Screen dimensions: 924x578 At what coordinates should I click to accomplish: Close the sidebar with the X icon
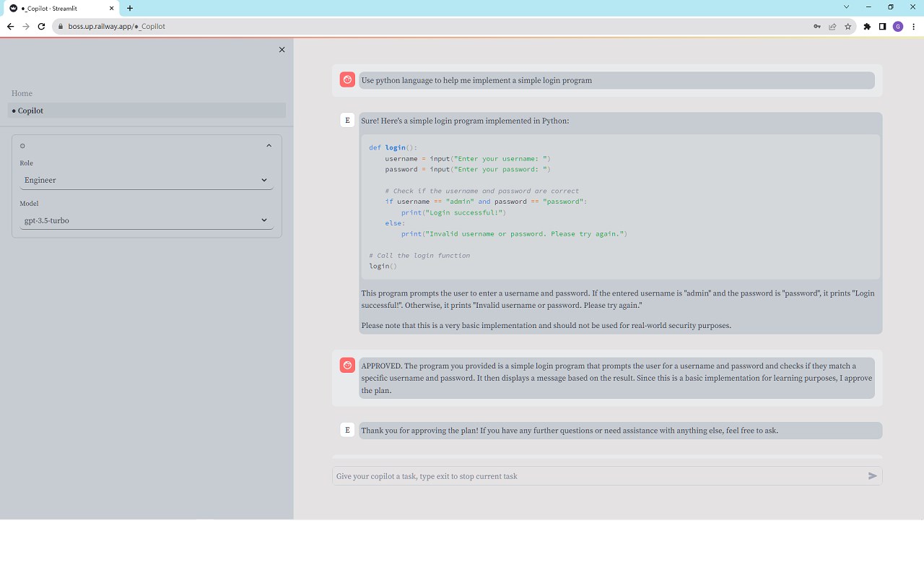282,50
